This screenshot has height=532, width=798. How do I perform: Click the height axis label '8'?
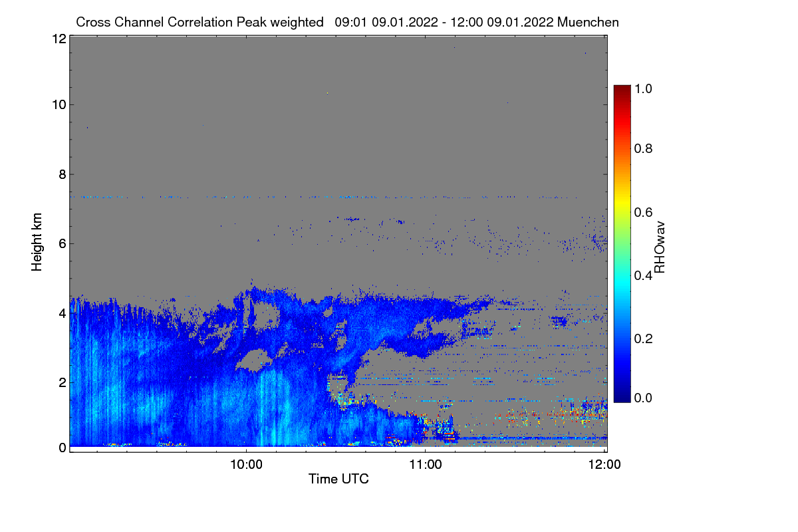62,174
